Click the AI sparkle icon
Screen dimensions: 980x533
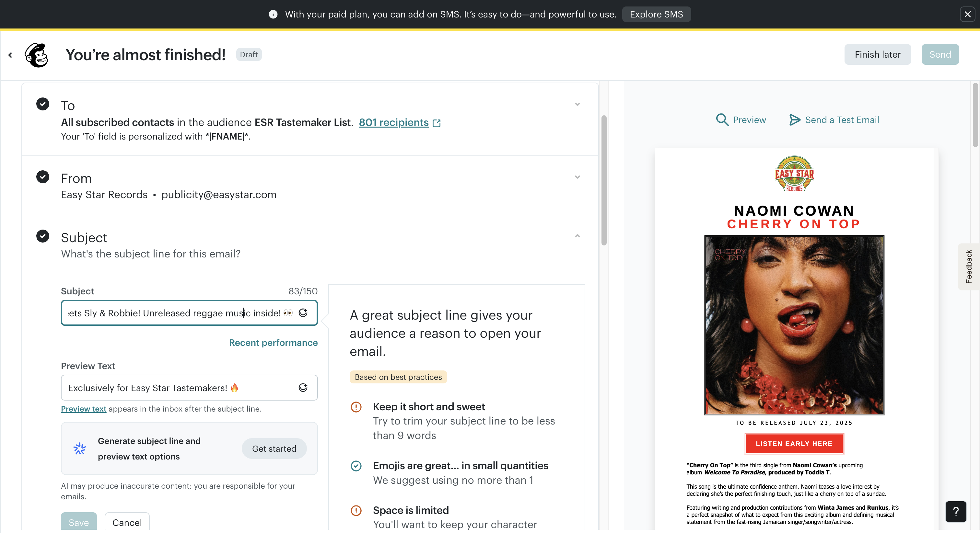tap(79, 448)
